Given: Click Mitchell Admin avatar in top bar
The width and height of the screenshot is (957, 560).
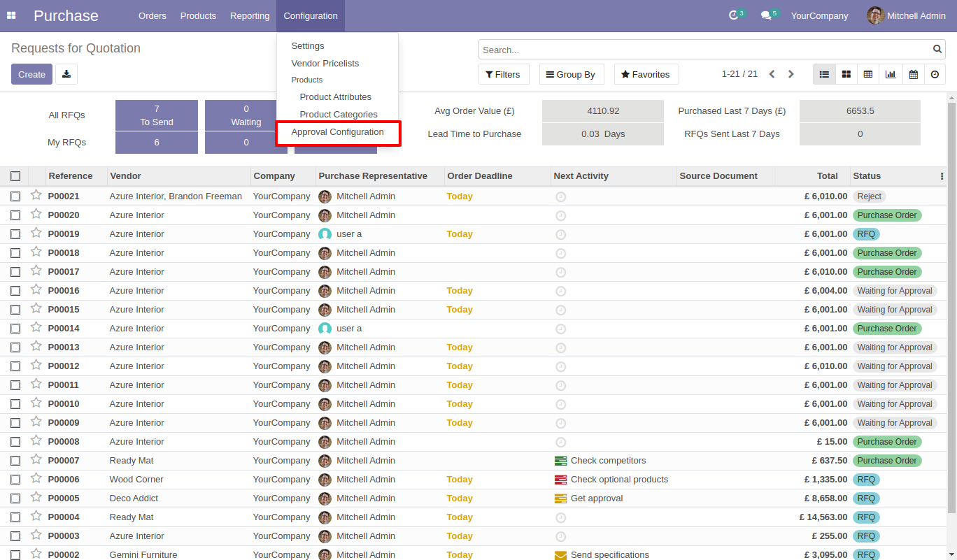Looking at the screenshot, I should [876, 15].
